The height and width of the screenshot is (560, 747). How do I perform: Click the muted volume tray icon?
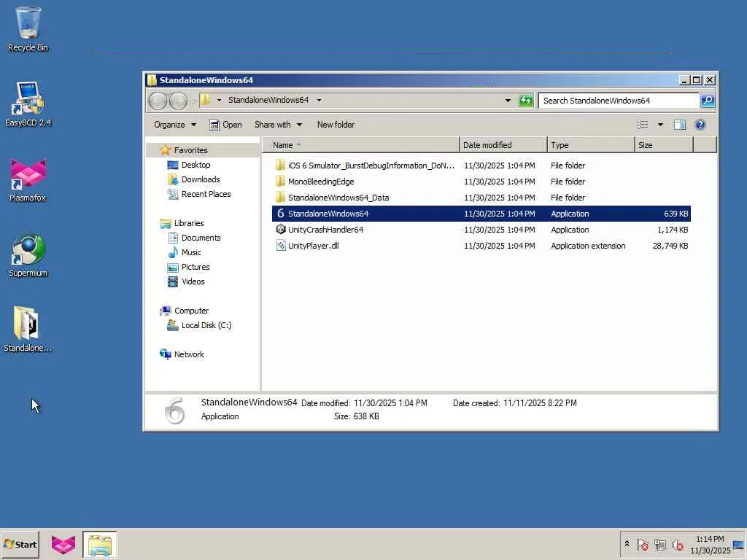(678, 545)
